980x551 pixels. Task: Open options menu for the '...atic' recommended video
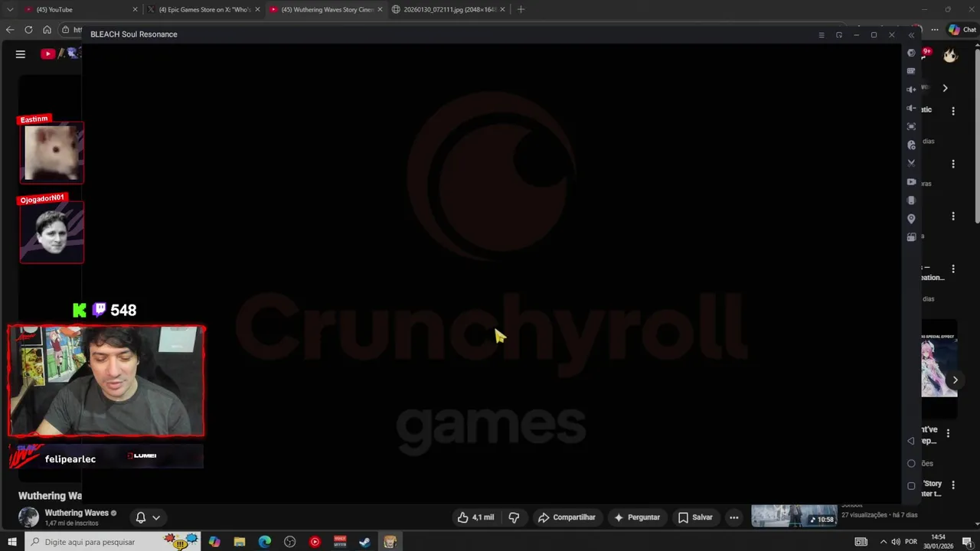953,111
